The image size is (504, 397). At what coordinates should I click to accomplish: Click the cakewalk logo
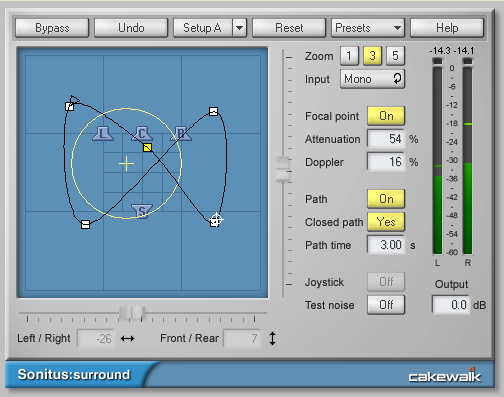445,375
